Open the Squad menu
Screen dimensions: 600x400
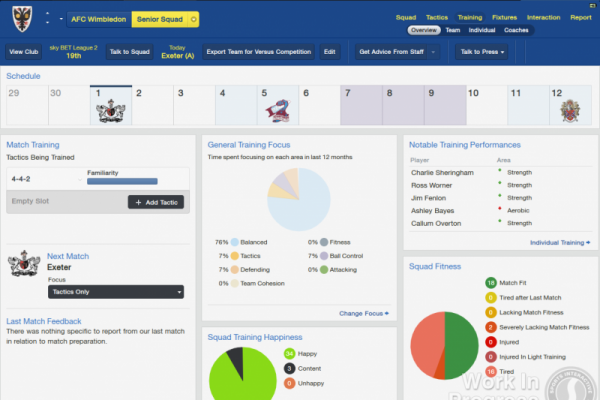[x=406, y=18]
